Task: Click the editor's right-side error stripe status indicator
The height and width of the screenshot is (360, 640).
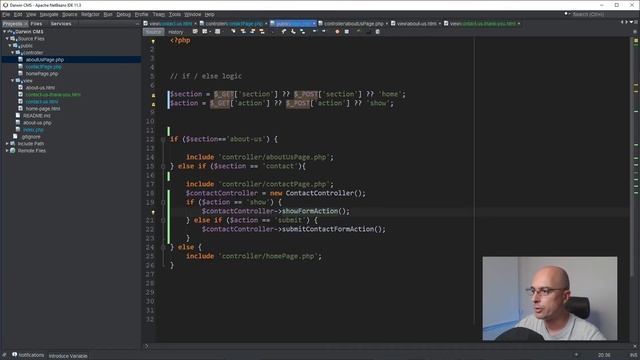Action: (636, 40)
